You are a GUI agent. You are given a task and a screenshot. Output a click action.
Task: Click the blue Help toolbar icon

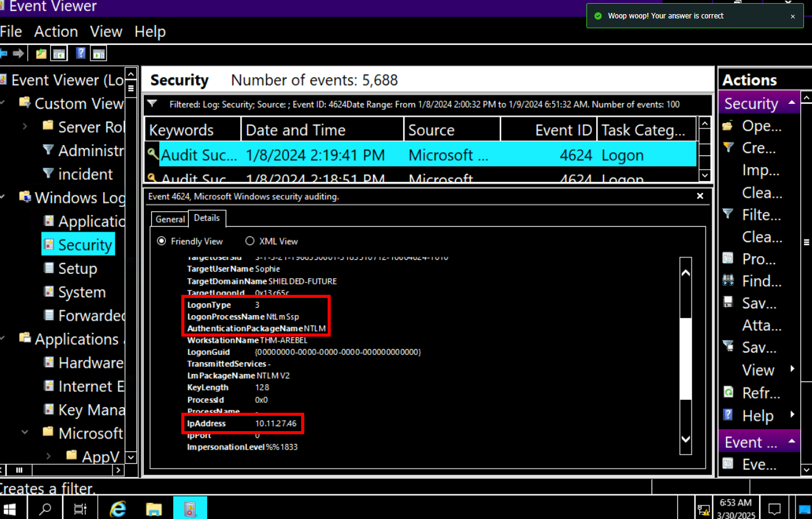pos(81,53)
